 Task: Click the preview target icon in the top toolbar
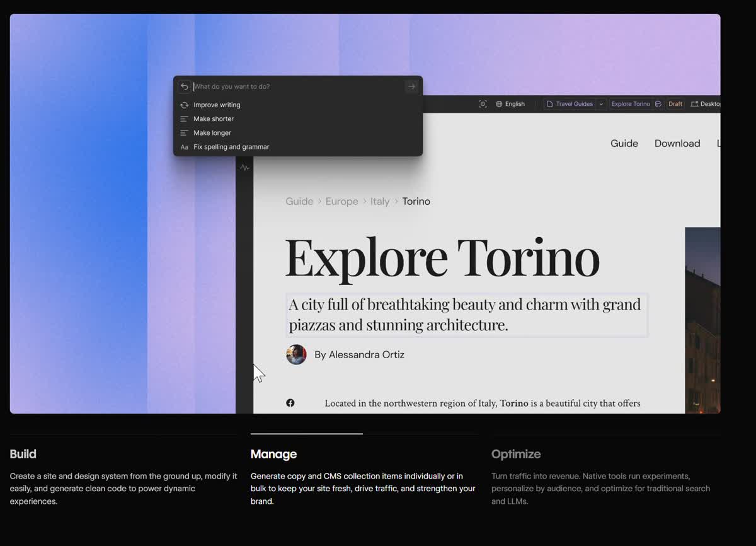point(483,104)
